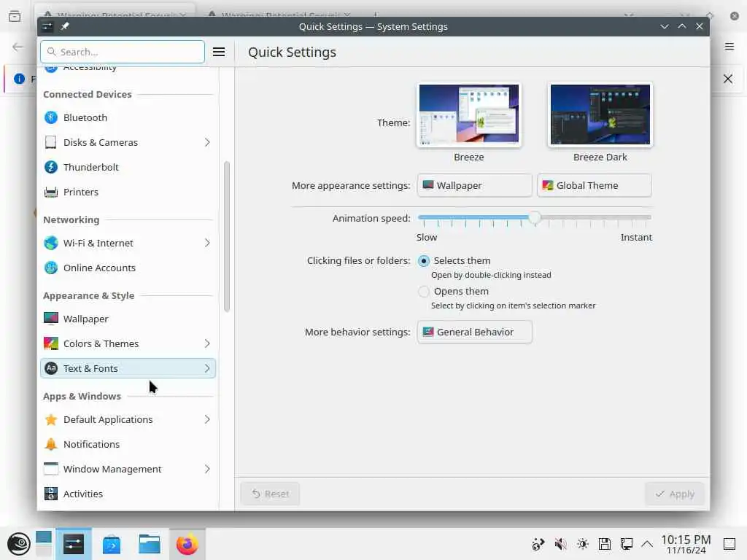Click the virtual desktop pager
747x560 pixels.
click(x=43, y=544)
